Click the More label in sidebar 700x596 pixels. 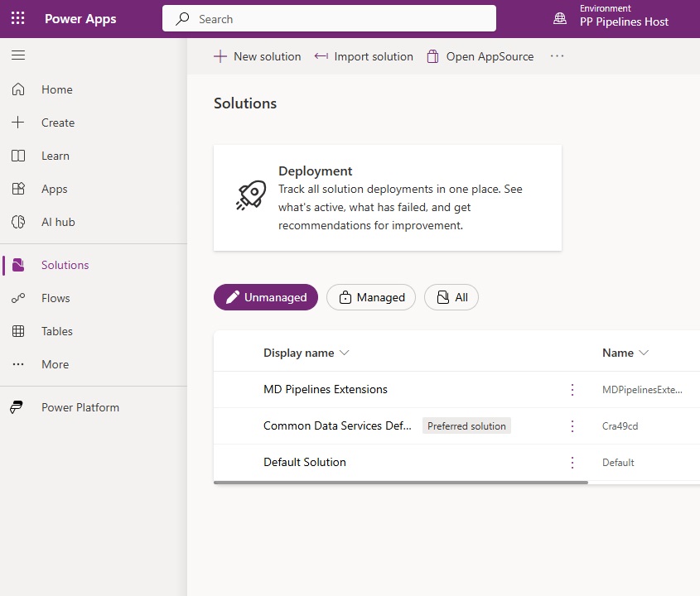[56, 364]
